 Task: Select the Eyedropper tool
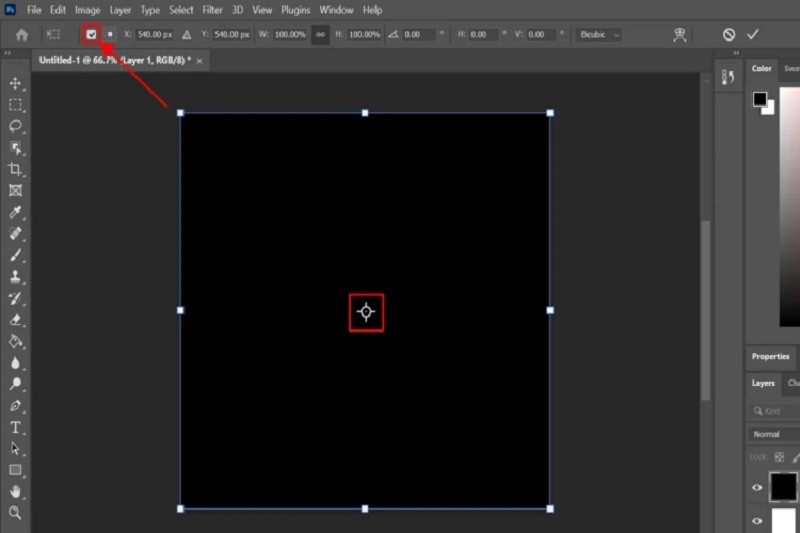click(16, 212)
